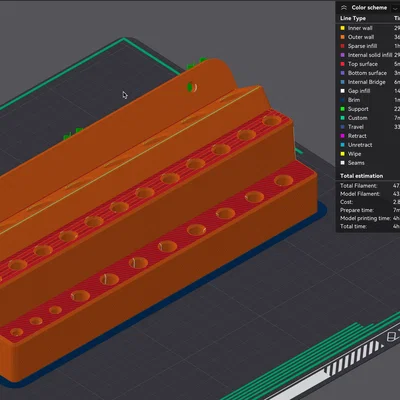This screenshot has height=400, width=400.
Task: Click the Internal Bridge legend swatch icon
Action: pyautogui.click(x=342, y=82)
